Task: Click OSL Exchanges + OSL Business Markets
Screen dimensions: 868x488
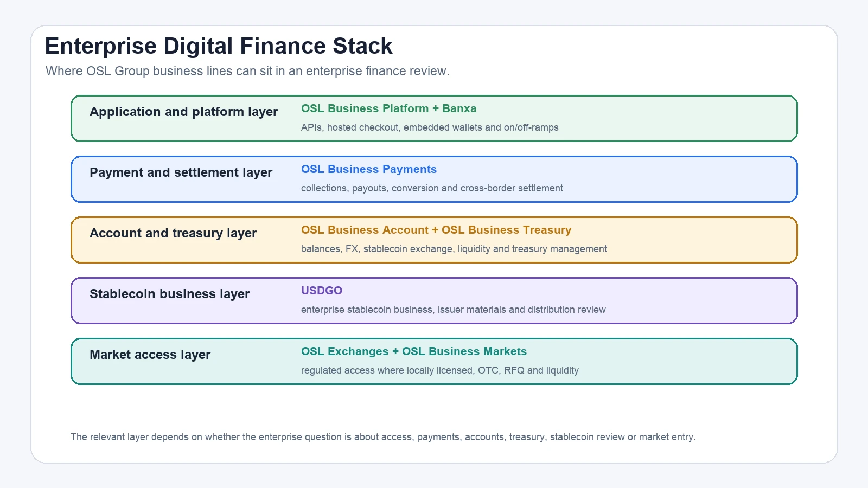Action: pos(414,351)
